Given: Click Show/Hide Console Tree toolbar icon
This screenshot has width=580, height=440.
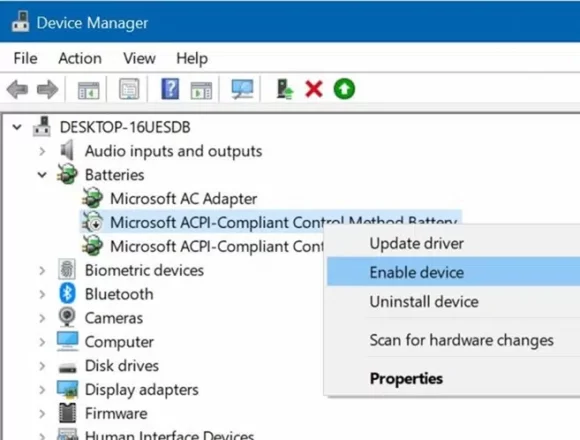Looking at the screenshot, I should point(88,90).
